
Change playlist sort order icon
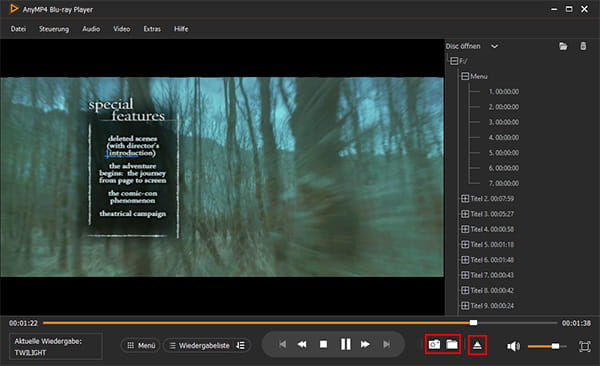pyautogui.click(x=241, y=345)
